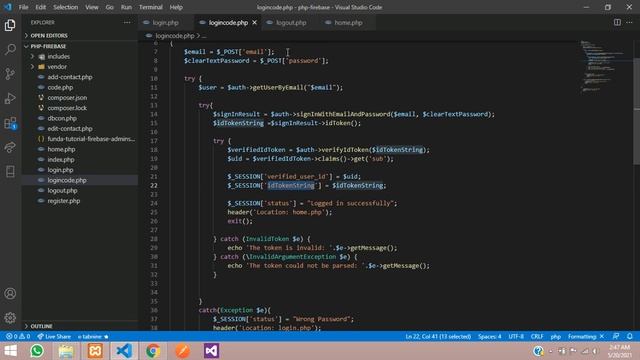The height and width of the screenshot is (360, 640).
Task: Collapse the PHP-FIREBASE folder section
Action: tap(80, 46)
